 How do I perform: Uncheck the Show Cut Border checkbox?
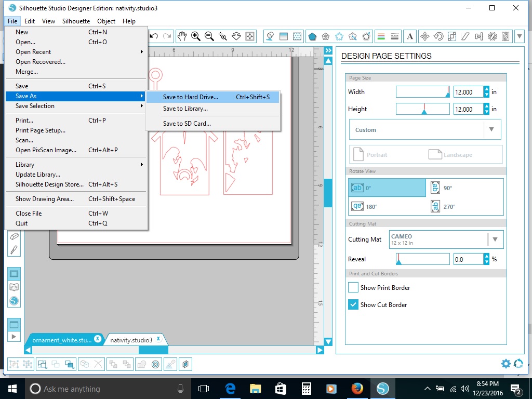pyautogui.click(x=353, y=304)
